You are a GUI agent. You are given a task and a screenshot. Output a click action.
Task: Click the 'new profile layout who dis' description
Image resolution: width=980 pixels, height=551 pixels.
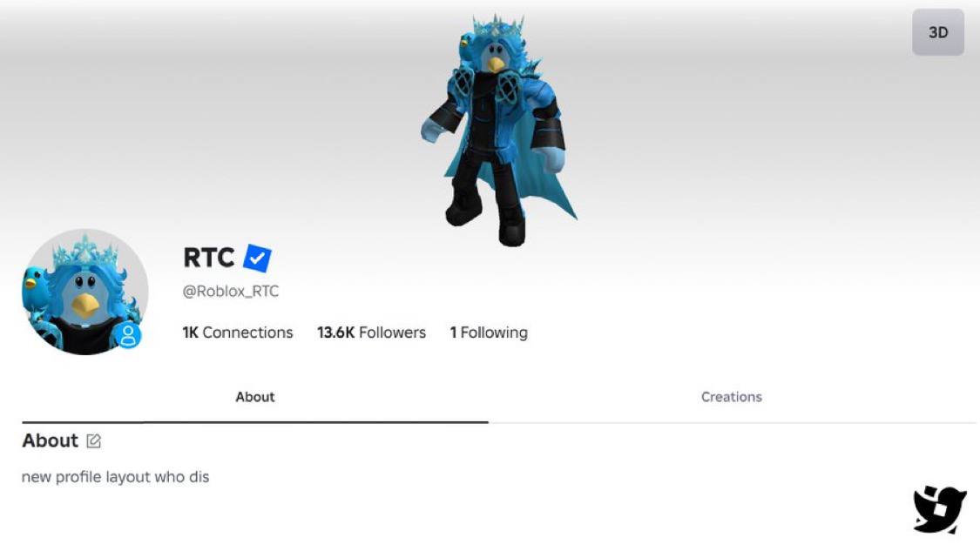(116, 477)
